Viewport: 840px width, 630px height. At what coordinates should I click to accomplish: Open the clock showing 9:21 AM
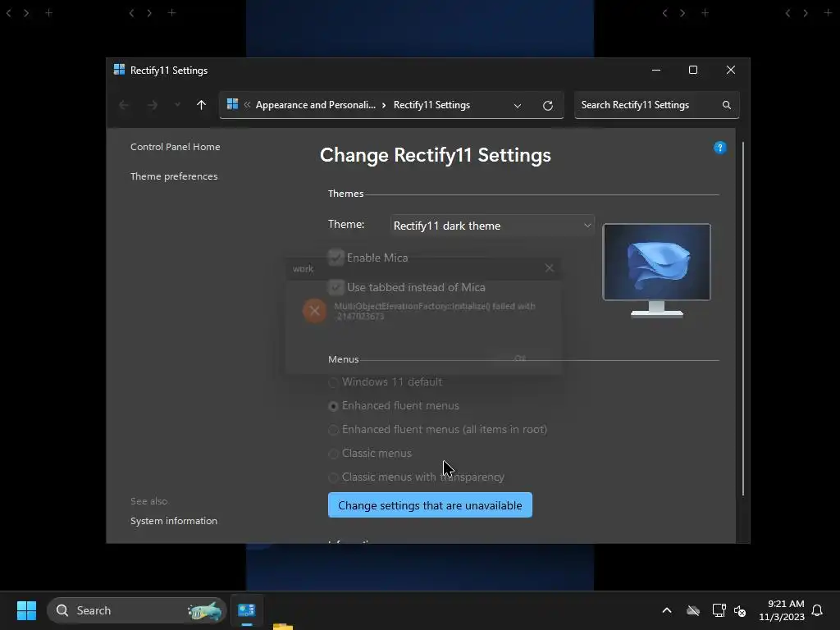(x=782, y=610)
